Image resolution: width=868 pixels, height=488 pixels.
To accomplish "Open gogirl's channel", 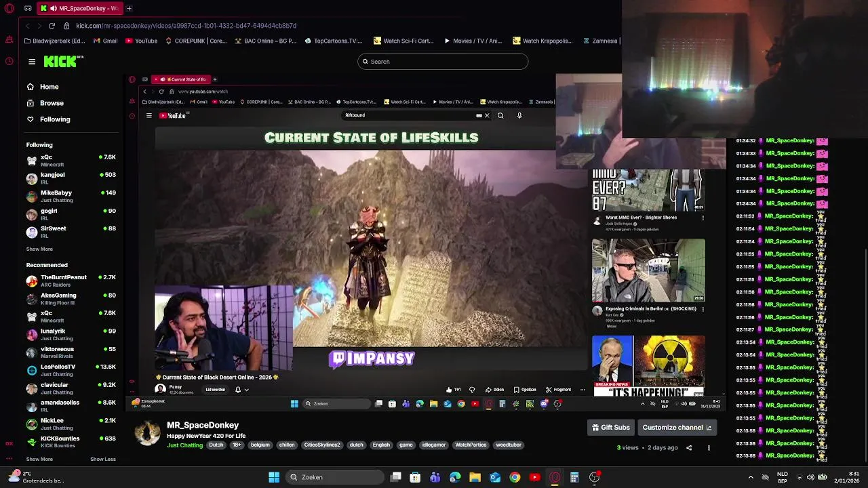I will (x=71, y=214).
